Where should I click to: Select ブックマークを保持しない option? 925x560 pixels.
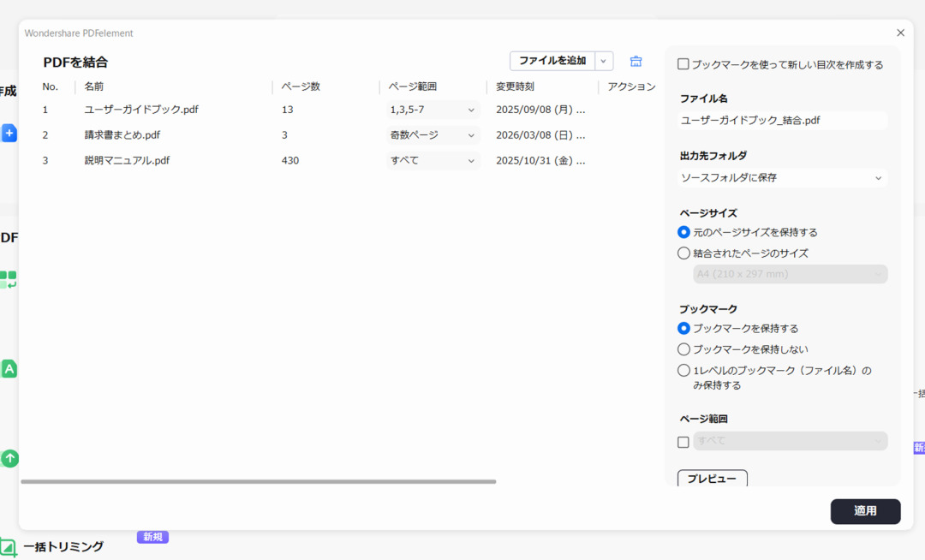(x=683, y=349)
